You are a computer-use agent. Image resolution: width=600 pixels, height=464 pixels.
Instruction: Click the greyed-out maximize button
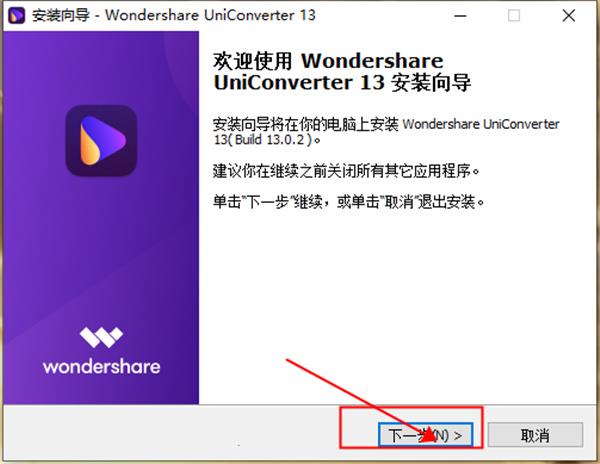[514, 16]
